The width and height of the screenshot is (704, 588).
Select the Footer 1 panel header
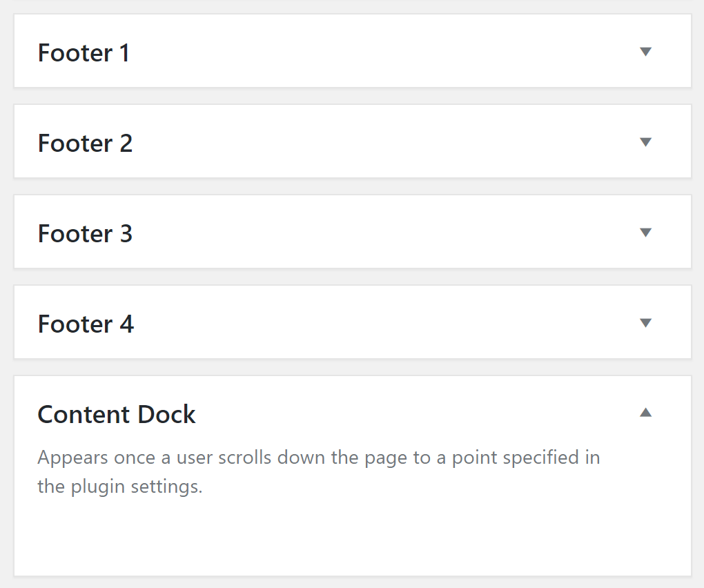84,52
